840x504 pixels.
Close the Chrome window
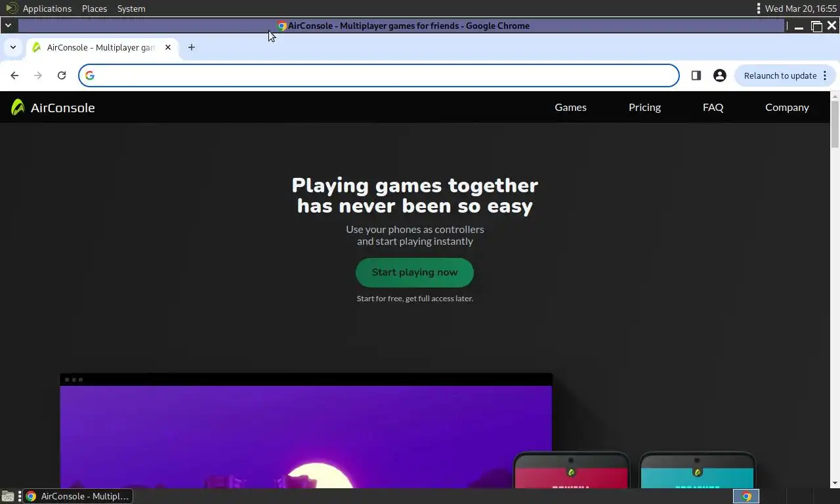point(831,26)
